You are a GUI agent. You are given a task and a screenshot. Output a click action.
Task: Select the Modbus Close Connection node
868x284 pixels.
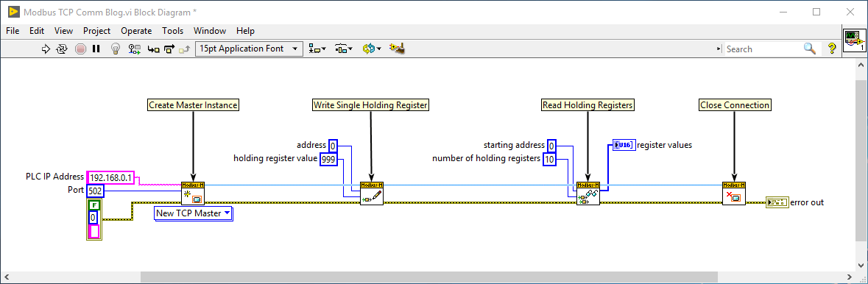click(734, 194)
